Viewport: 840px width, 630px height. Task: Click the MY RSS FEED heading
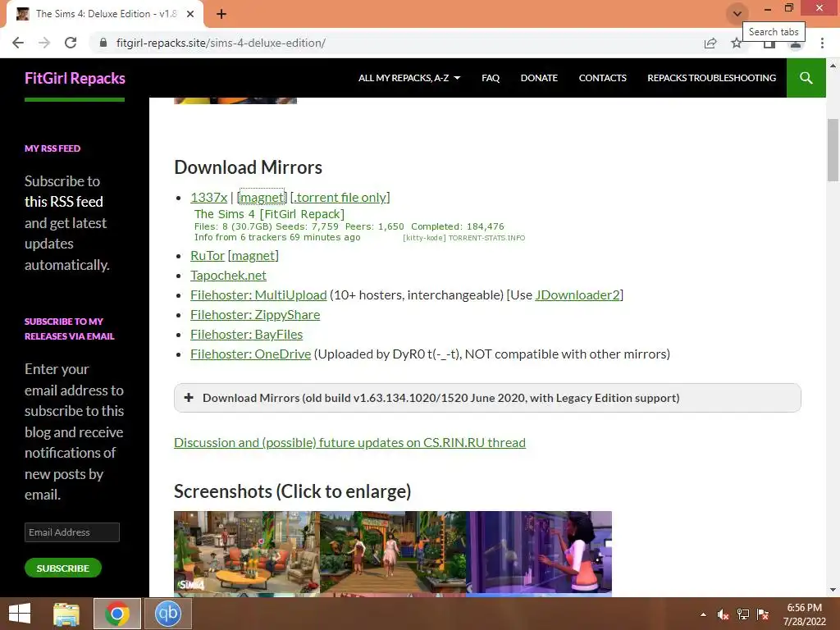tap(52, 148)
